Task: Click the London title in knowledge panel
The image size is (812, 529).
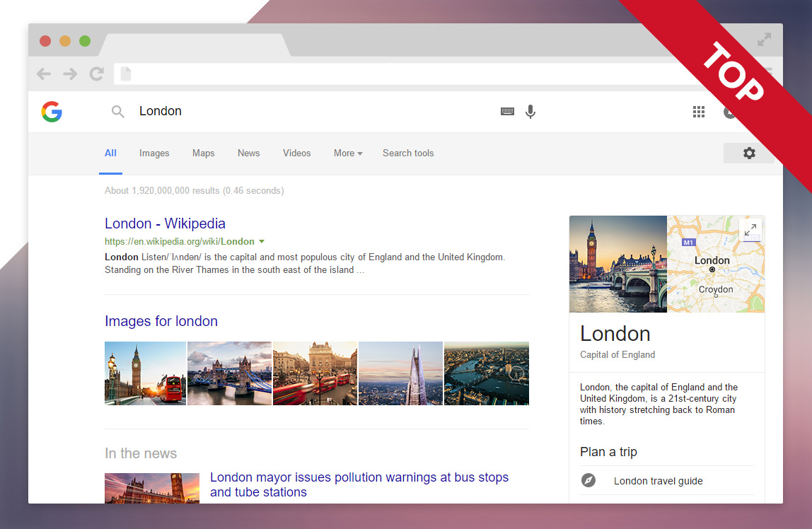Action: tap(615, 334)
